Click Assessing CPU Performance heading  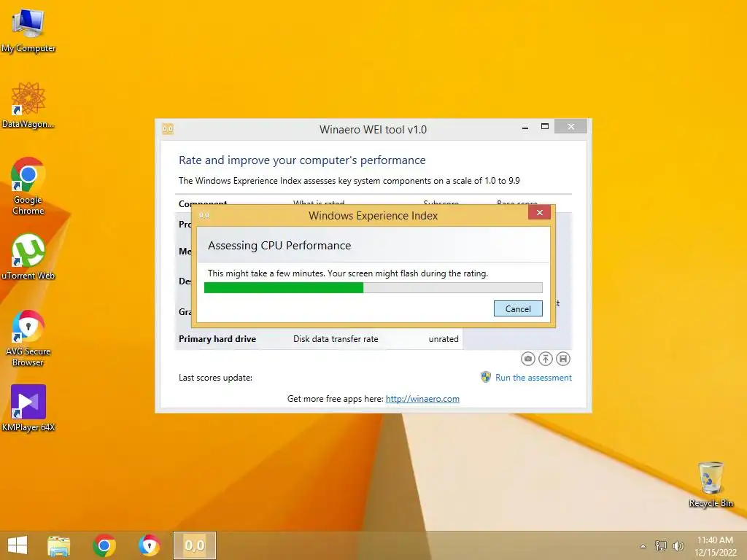tap(279, 246)
